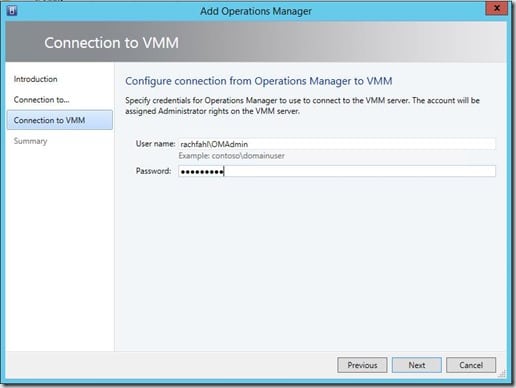516x388 pixels.
Task: Close the Add Operations Manager window
Action: tap(496, 8)
